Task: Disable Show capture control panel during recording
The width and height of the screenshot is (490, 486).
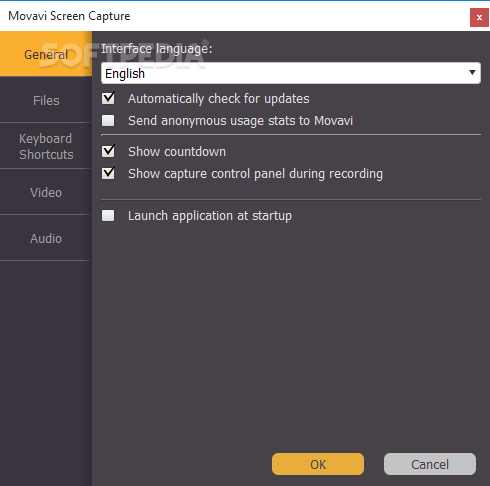Action: click(x=108, y=173)
